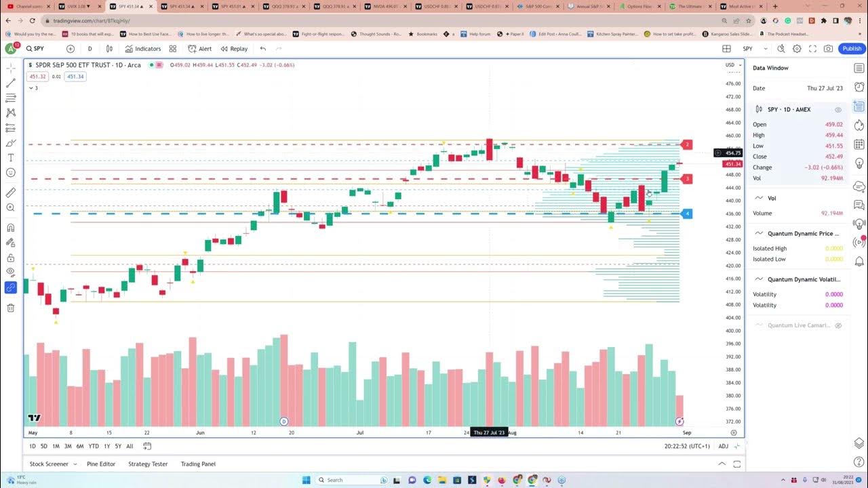Open the Indicators dialog

pos(143,49)
